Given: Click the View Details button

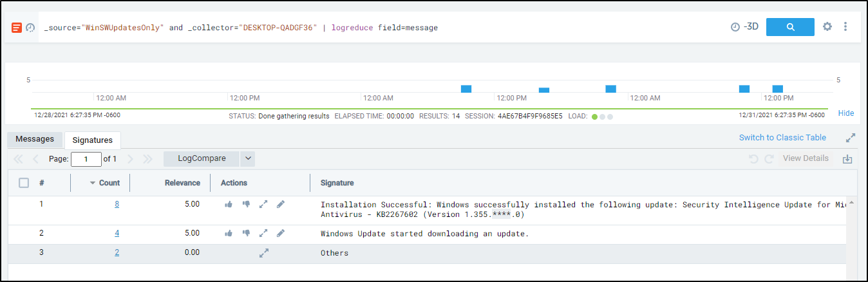Looking at the screenshot, I should [806, 158].
